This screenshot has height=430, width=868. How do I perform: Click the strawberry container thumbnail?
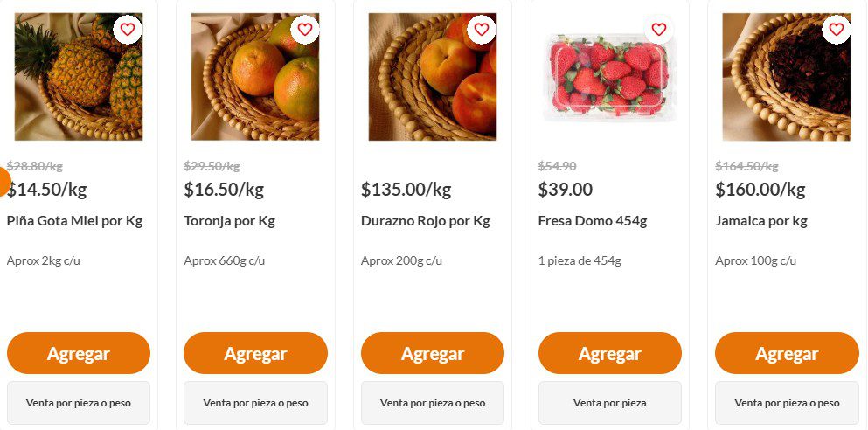609,79
